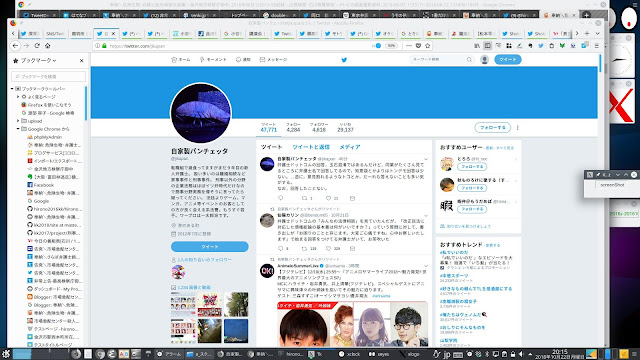
Task: Toggle the sidebar icon in Firefox toolbar
Action: (x=488, y=46)
